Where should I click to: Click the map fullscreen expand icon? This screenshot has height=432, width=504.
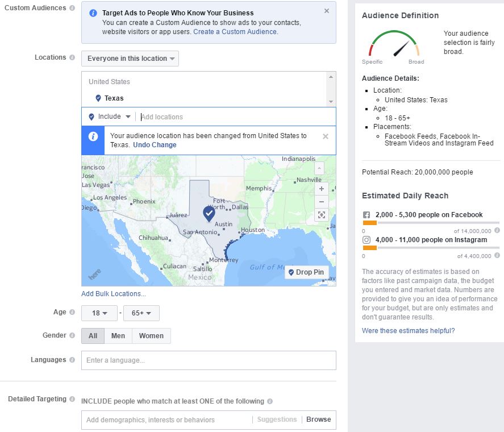click(322, 215)
